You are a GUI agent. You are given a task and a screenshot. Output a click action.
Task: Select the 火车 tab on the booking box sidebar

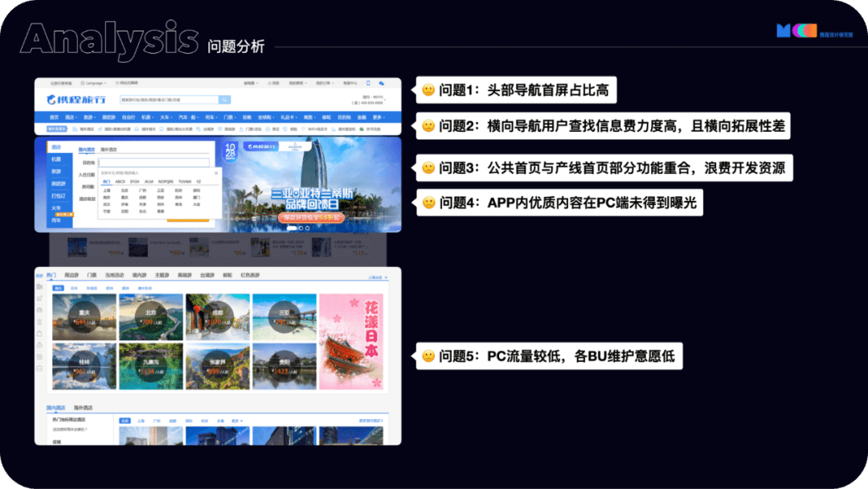tap(56, 208)
